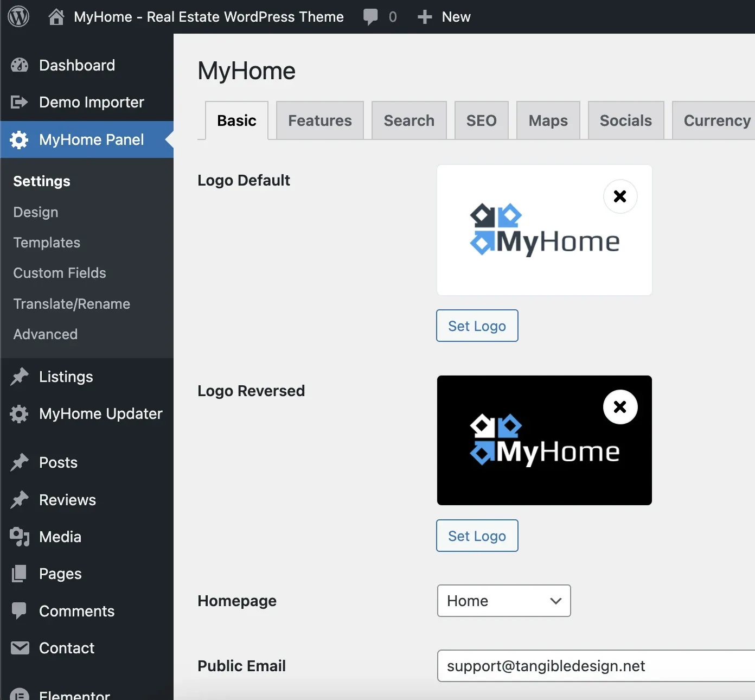Click the MyHome Updater gear icon
Image resolution: width=755 pixels, height=700 pixels.
click(19, 413)
